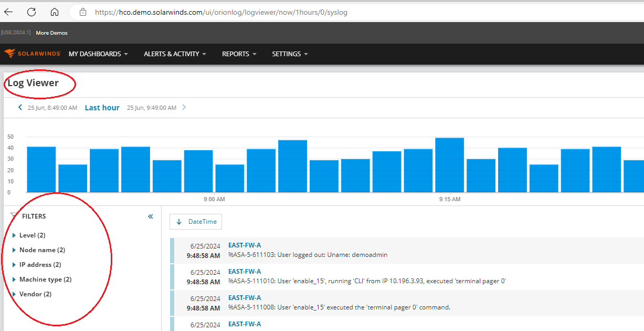Open EAST-FW-A link in user logged out entry
Image resolution: width=644 pixels, height=331 pixels.
[x=245, y=245]
